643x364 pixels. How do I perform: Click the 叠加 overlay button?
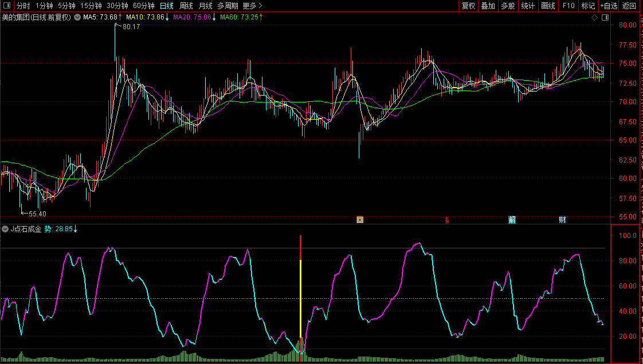(x=488, y=6)
